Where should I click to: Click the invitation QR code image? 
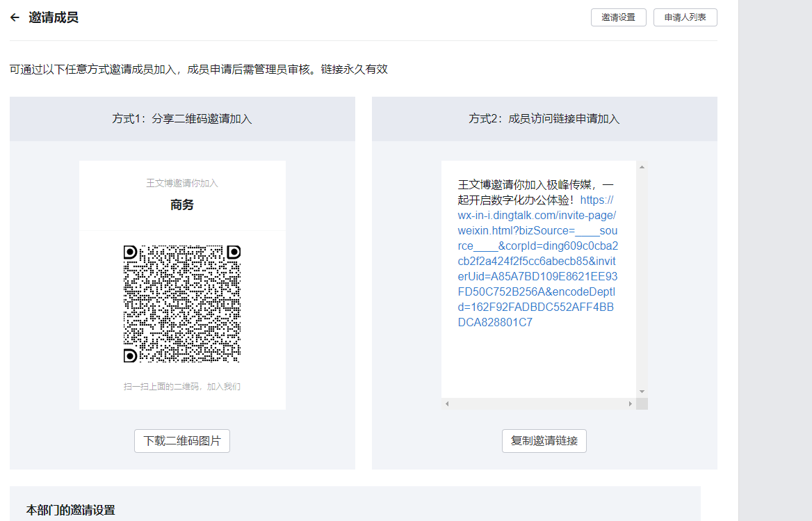(181, 303)
